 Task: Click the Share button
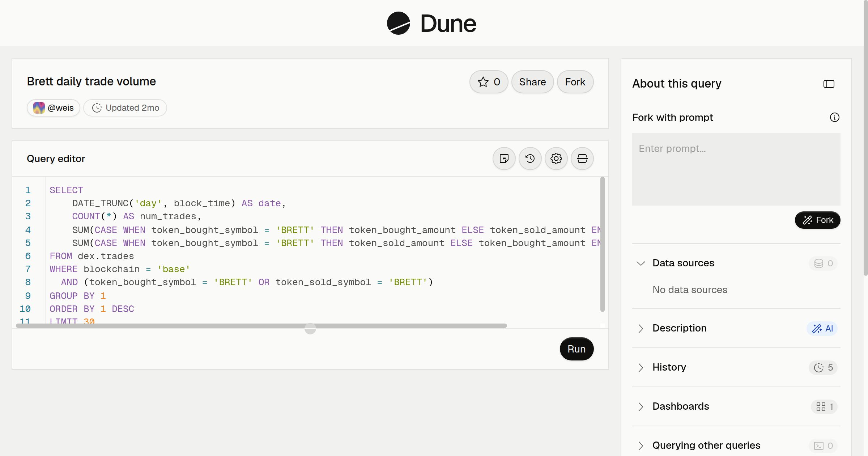533,82
